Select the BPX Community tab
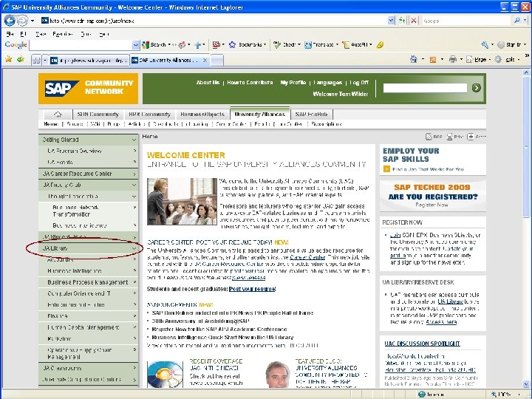This screenshot has height=399, width=532. click(x=149, y=115)
